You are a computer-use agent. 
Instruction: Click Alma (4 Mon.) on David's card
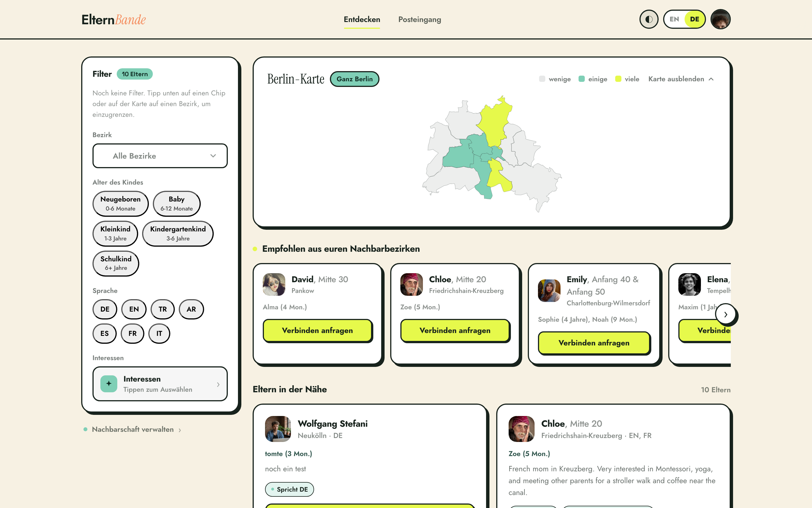[x=284, y=307]
